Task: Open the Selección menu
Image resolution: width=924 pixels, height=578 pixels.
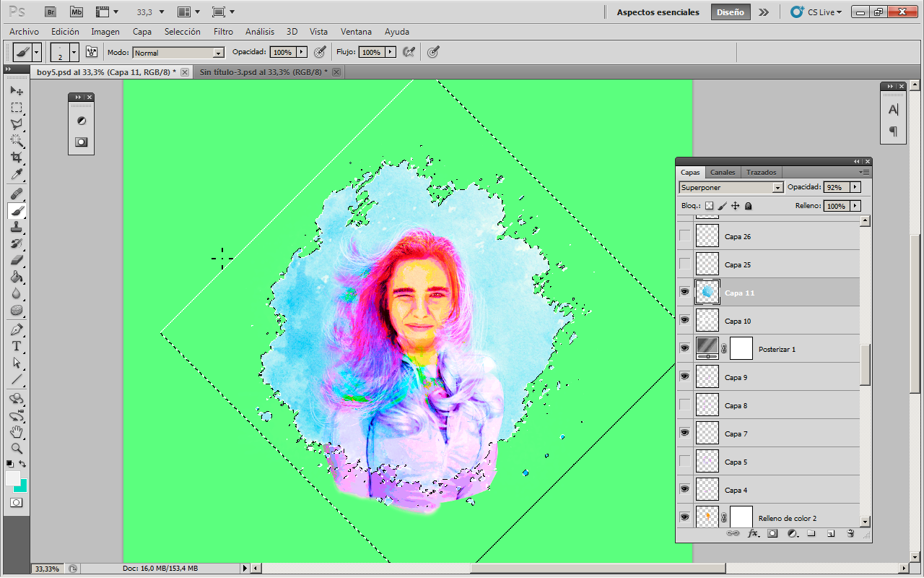Action: click(x=183, y=32)
